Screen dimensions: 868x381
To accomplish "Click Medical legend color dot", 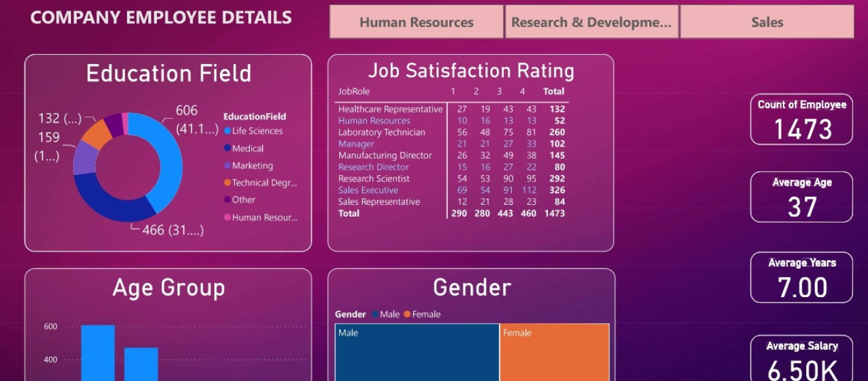I will [x=227, y=148].
